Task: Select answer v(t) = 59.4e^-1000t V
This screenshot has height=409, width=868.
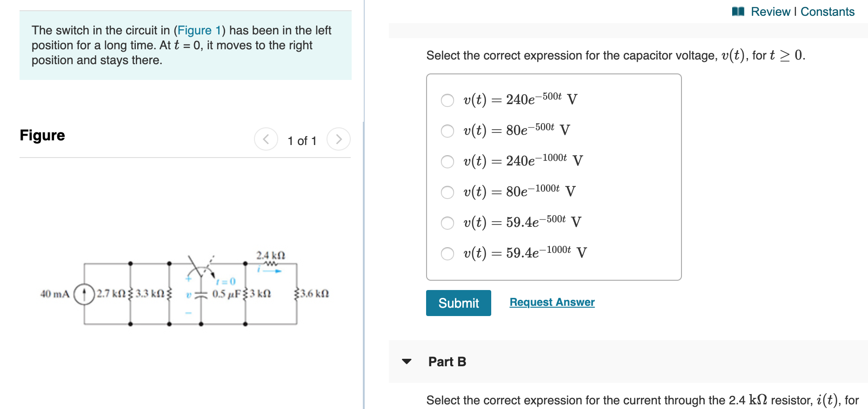Action: click(x=447, y=254)
